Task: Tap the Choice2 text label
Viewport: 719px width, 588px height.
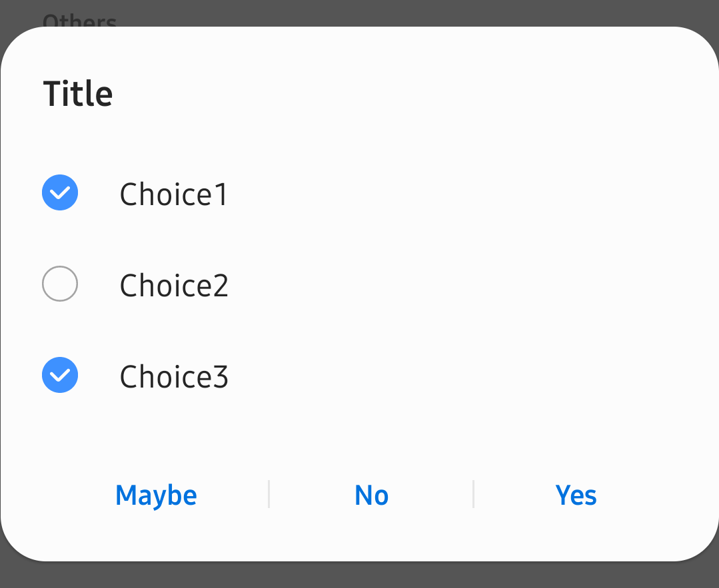Action: pyautogui.click(x=174, y=286)
